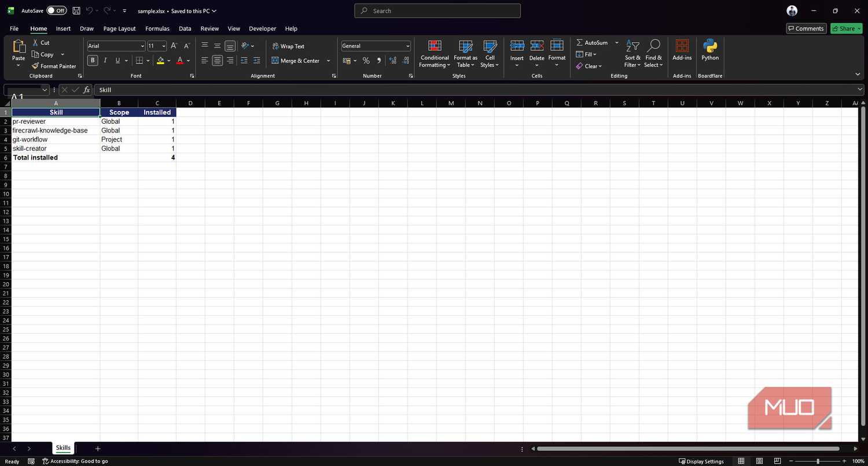Viewport: 868px width, 466px height.
Task: Click the green Share button
Action: pos(846,28)
